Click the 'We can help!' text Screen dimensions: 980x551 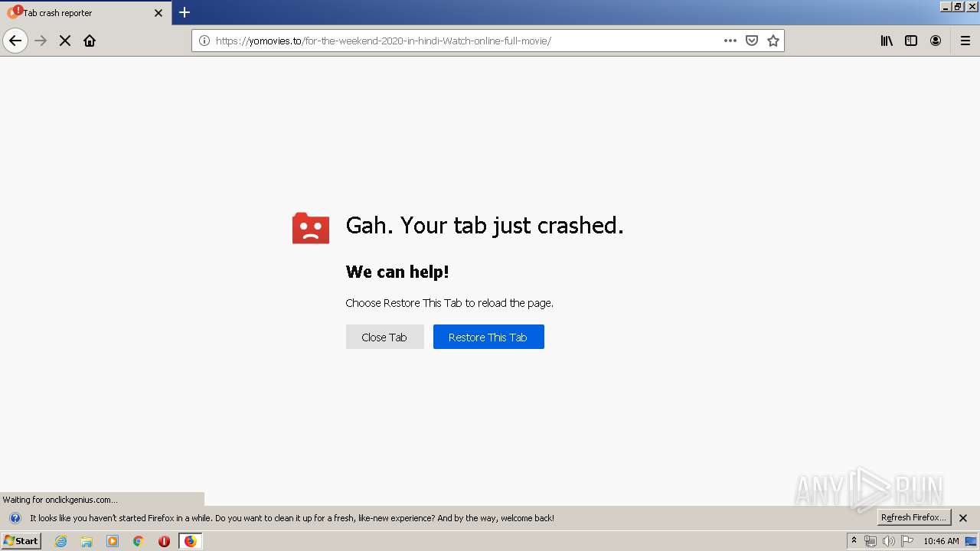[397, 272]
